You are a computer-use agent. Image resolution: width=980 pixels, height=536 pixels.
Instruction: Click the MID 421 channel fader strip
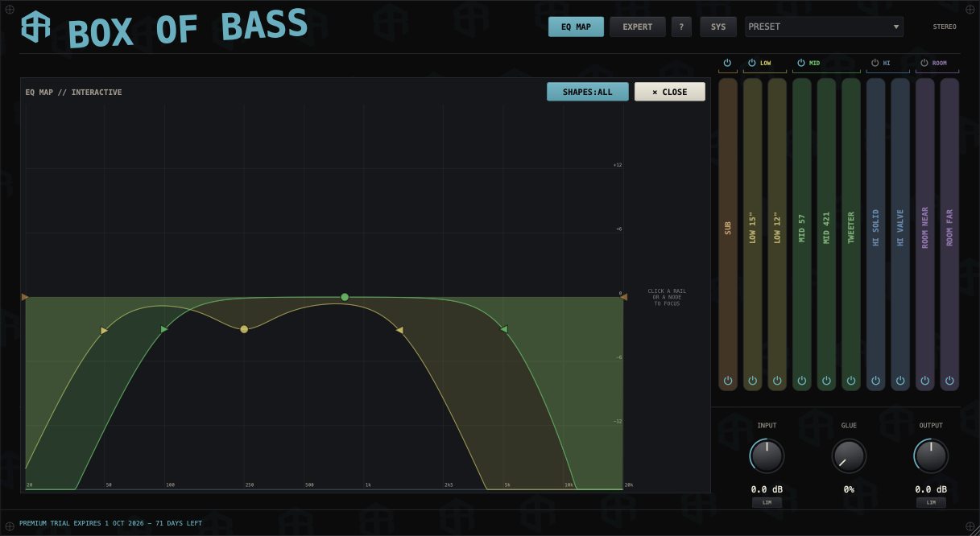(x=826, y=234)
